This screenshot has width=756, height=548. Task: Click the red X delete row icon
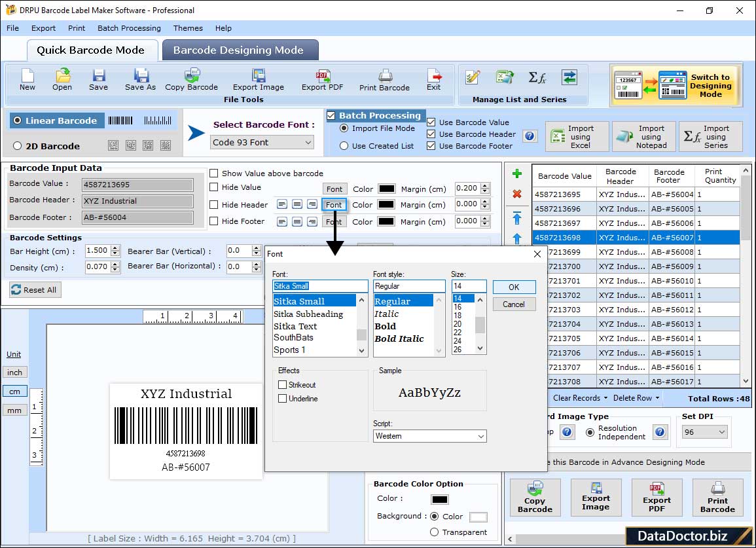pos(517,194)
